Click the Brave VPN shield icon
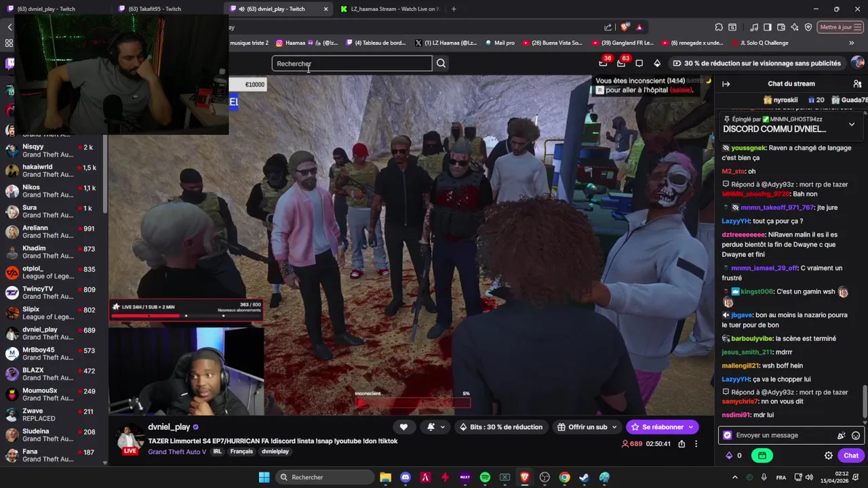Viewport: 868px width, 488px height. (808, 27)
